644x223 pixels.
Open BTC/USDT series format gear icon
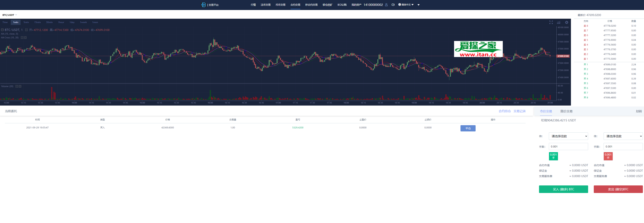pos(26,30)
